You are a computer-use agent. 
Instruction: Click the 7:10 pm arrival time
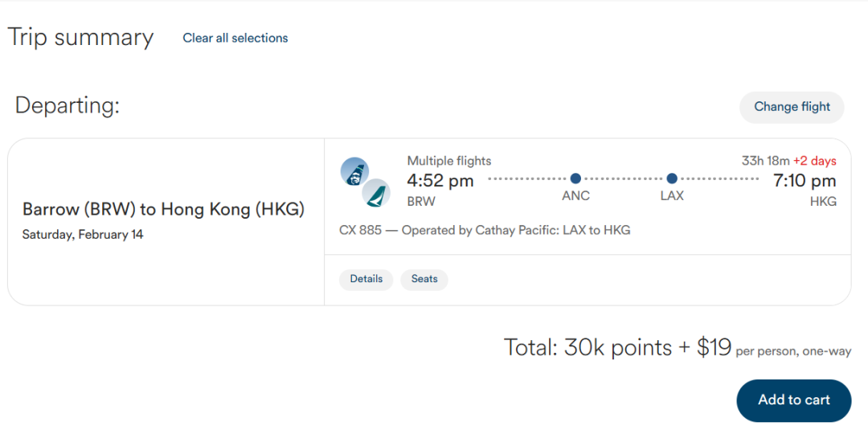[805, 181]
